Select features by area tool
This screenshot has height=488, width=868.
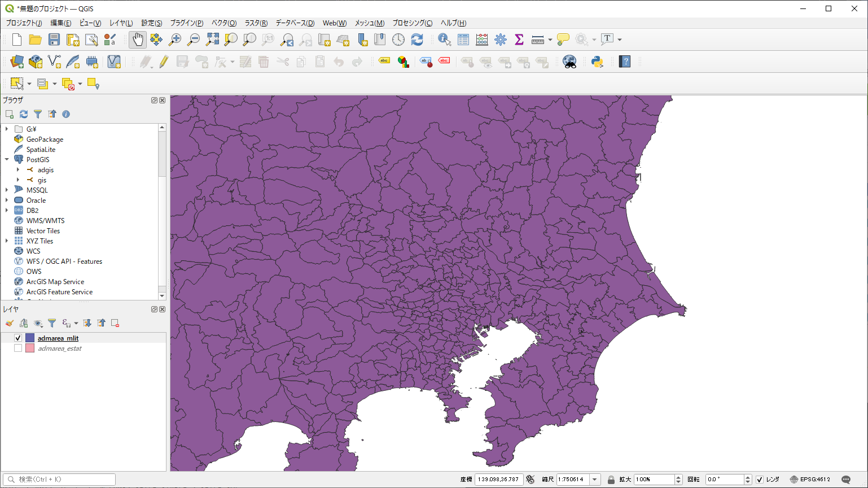coord(17,84)
